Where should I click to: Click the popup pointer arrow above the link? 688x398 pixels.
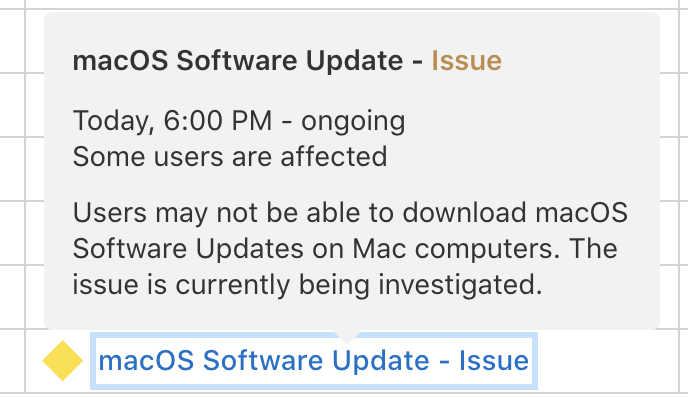point(347,336)
